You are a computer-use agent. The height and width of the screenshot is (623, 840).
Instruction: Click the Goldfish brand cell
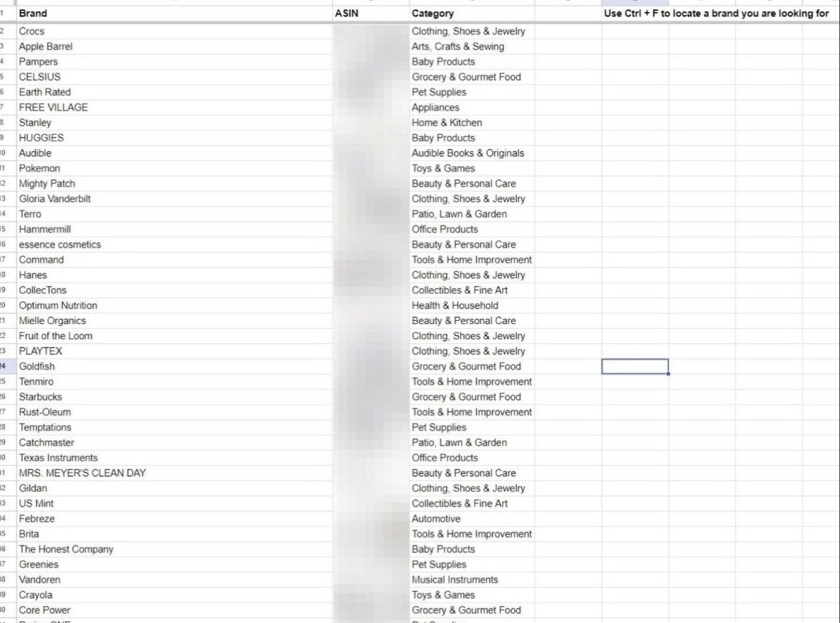click(173, 366)
